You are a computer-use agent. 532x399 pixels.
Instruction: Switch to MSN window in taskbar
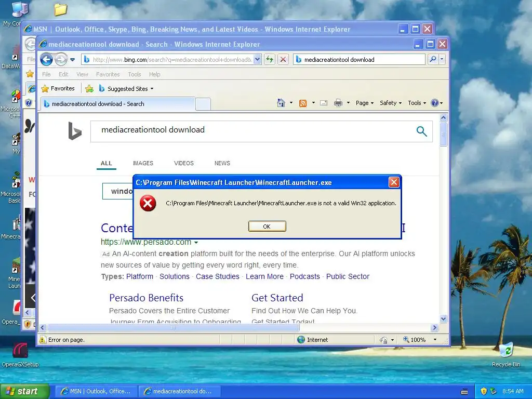[96, 391]
